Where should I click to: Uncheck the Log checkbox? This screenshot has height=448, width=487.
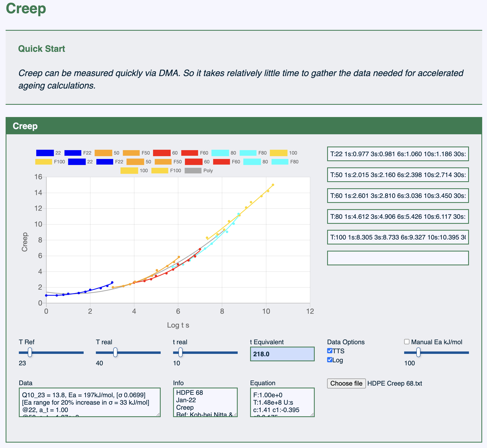[330, 360]
